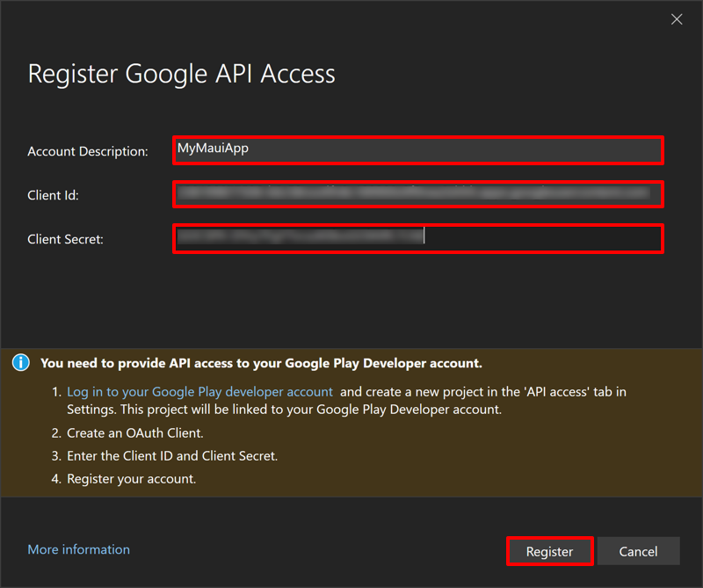Click the Account Description label
Screen dimensions: 703x588
point(88,151)
